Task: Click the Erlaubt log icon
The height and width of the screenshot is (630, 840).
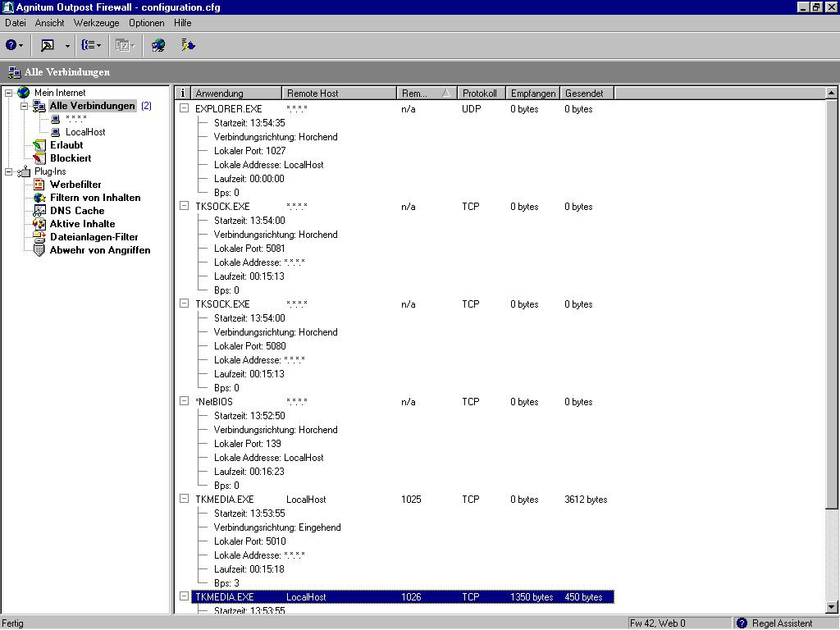Action: (x=39, y=145)
